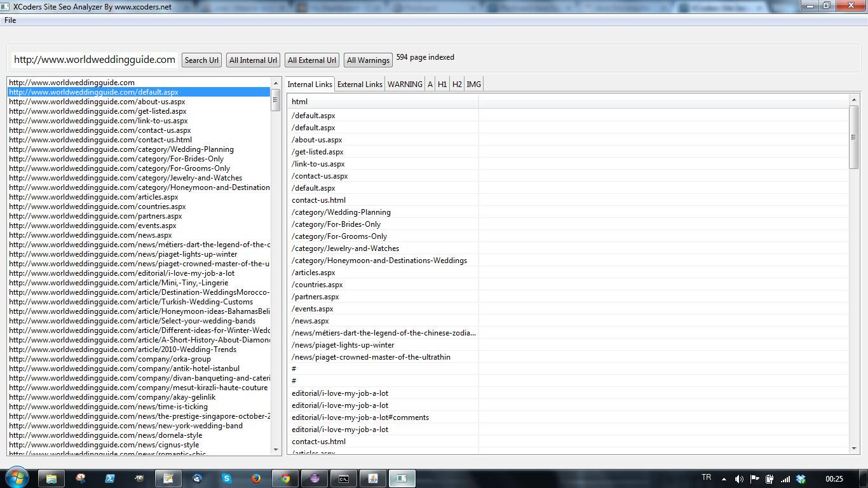Open the H2 tab
The image size is (868, 488).
coord(457,84)
